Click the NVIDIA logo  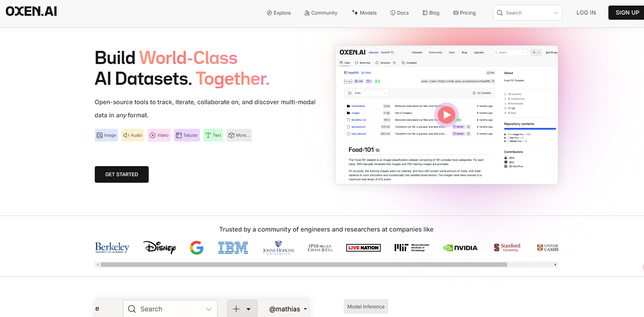(x=460, y=248)
